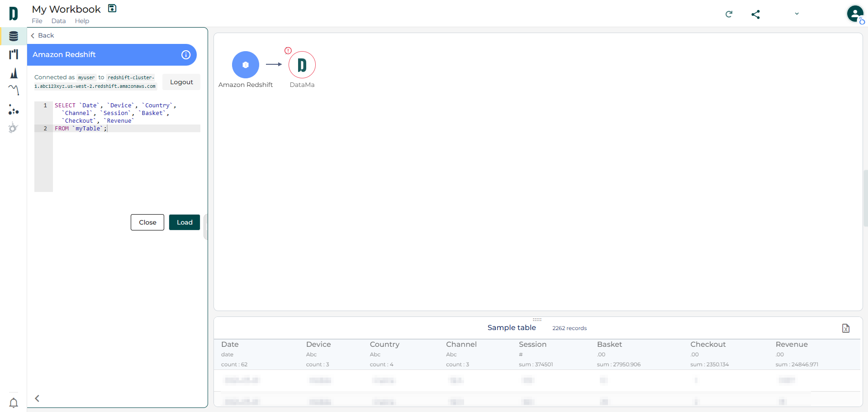Click the Channel column header
Image resolution: width=868 pixels, height=412 pixels.
tap(461, 345)
